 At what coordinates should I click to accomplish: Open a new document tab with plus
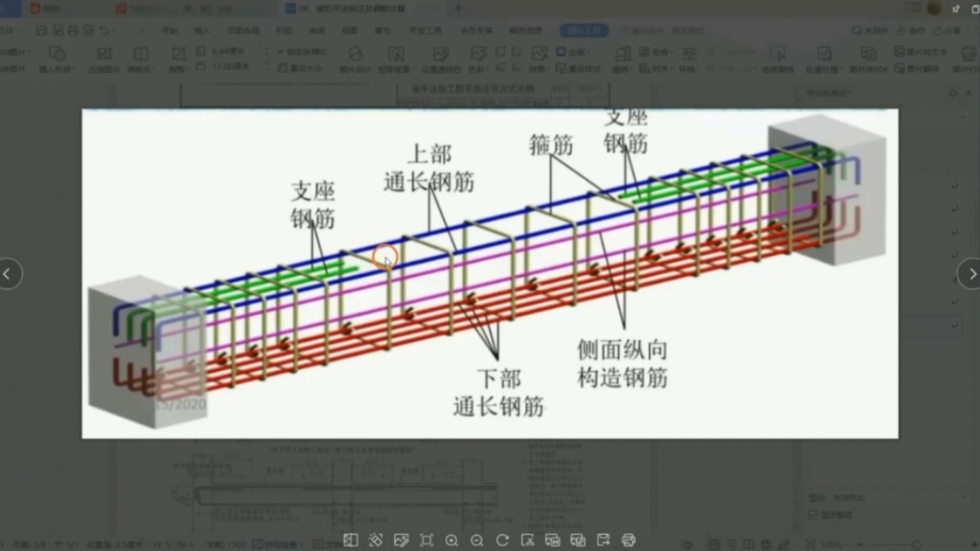[x=458, y=9]
